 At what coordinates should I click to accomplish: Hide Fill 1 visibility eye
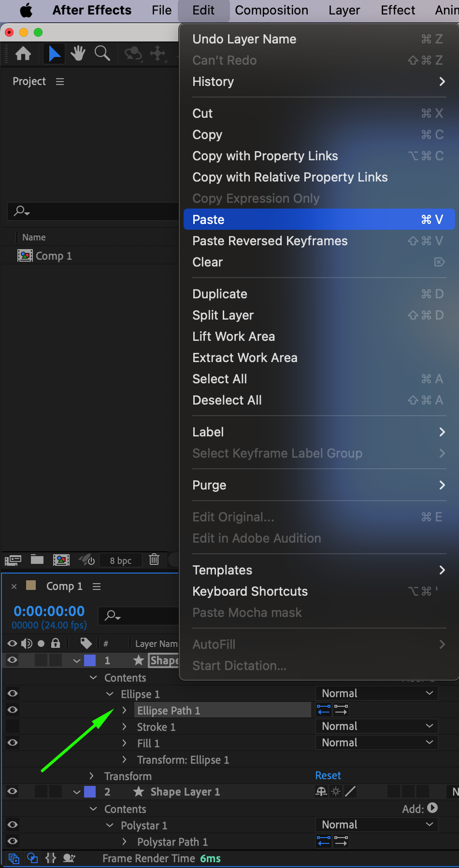[13, 742]
